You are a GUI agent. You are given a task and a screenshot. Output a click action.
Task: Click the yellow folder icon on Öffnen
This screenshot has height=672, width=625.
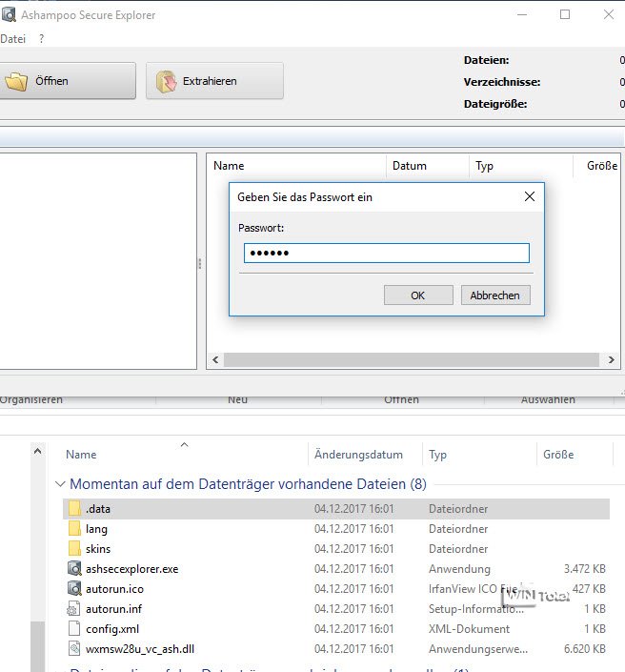17,81
